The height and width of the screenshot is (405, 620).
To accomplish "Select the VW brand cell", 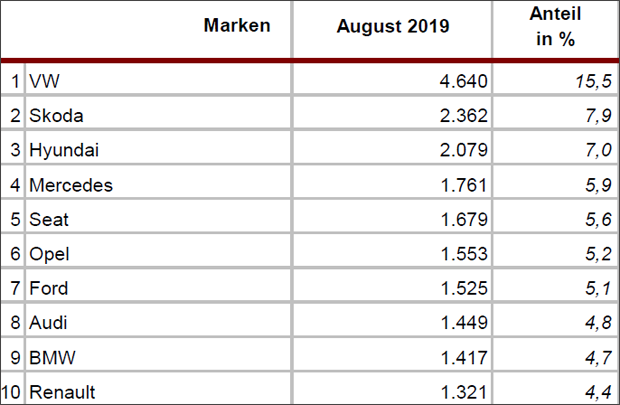I will pyautogui.click(x=45, y=82).
